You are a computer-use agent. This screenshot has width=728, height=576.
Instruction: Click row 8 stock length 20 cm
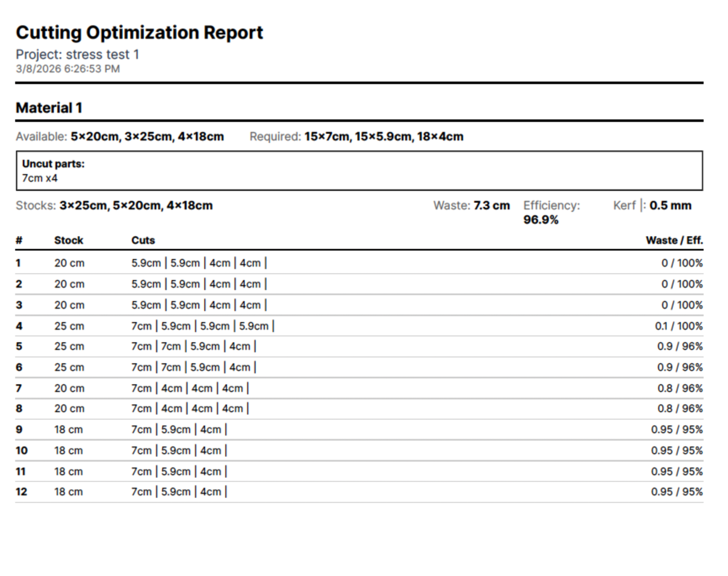click(69, 409)
